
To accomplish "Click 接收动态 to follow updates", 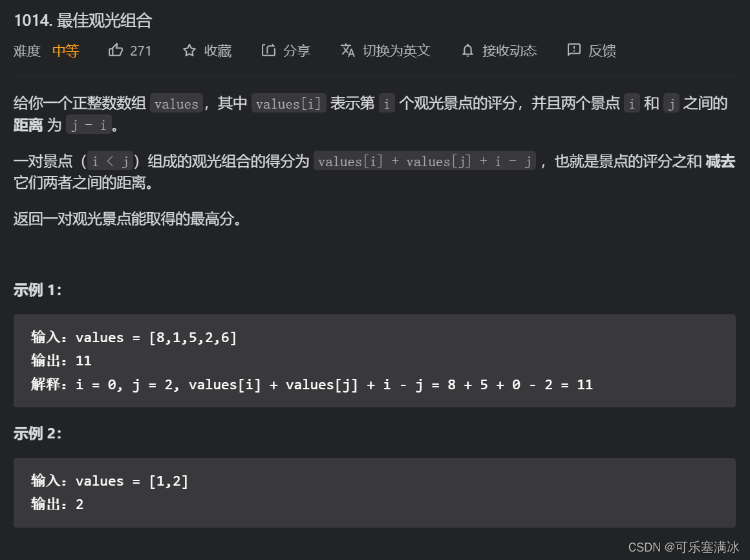I will tap(511, 51).
